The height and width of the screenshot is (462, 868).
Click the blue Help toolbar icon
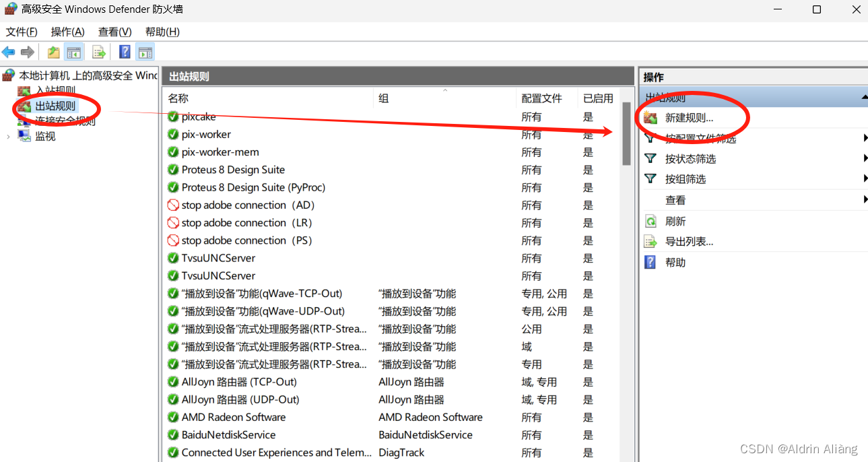pyautogui.click(x=125, y=52)
